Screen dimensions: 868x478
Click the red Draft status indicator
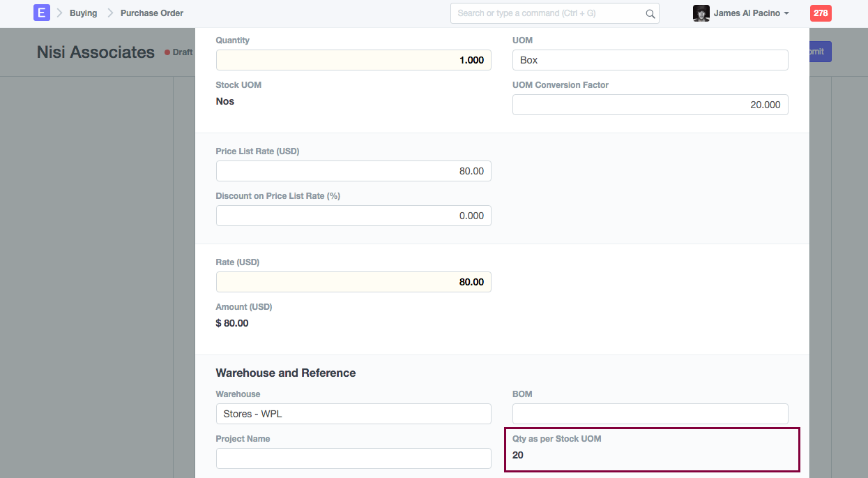click(x=179, y=52)
